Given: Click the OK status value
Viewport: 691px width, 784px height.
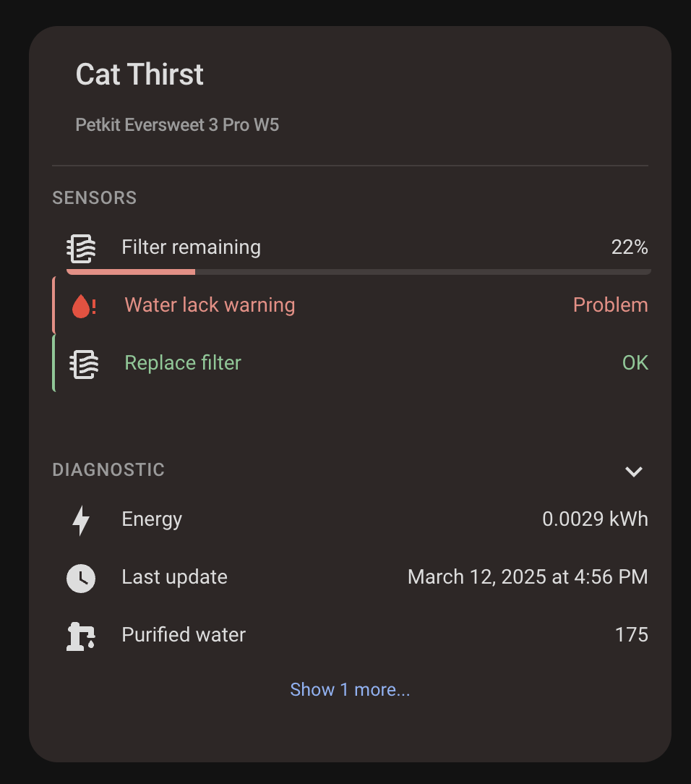Looking at the screenshot, I should pos(635,363).
